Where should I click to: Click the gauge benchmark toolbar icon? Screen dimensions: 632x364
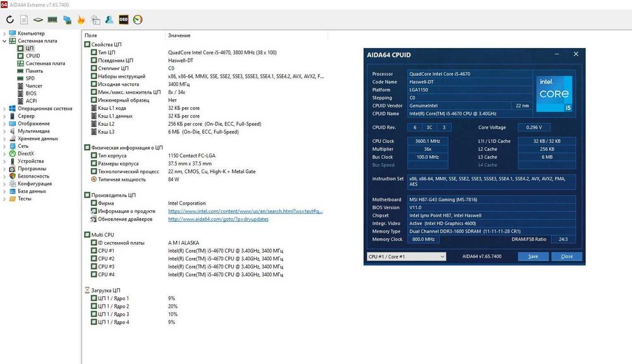tap(138, 20)
